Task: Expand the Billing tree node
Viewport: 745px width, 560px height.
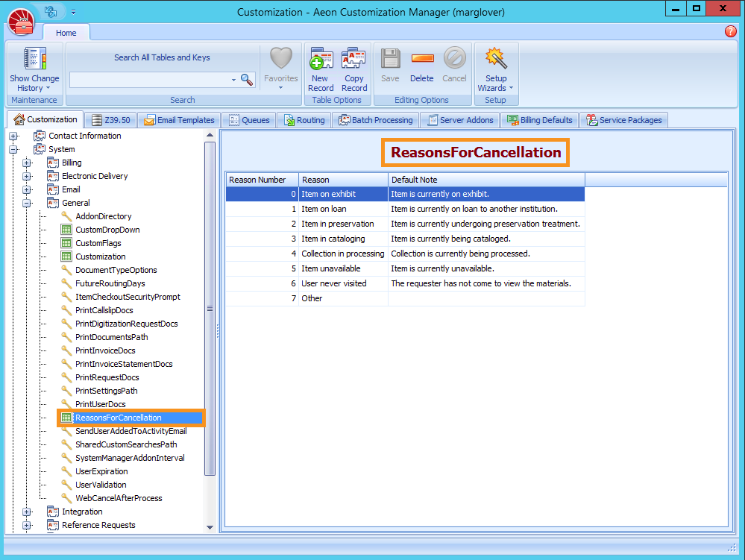Action: click(25, 163)
